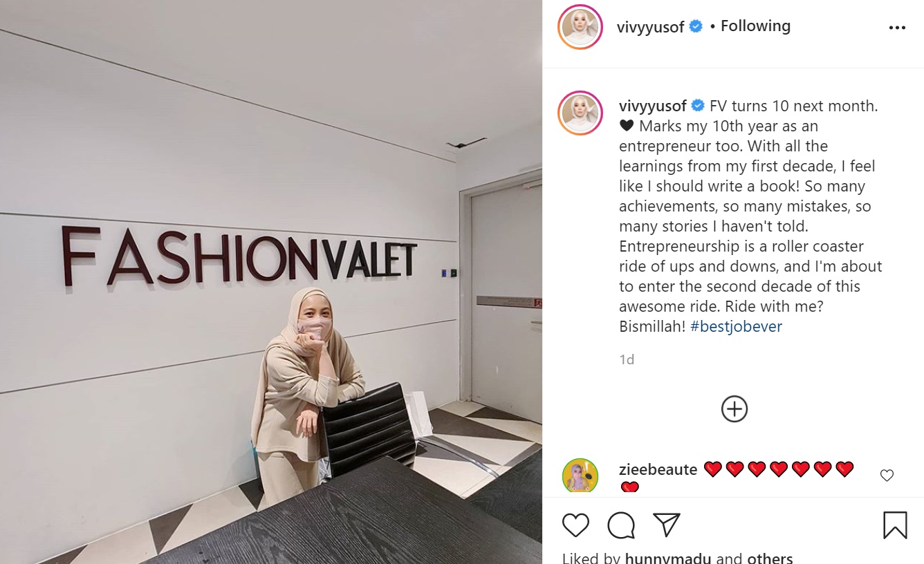Image resolution: width=924 pixels, height=564 pixels.
Task: Click the FashionValet post photo
Action: tap(271, 282)
